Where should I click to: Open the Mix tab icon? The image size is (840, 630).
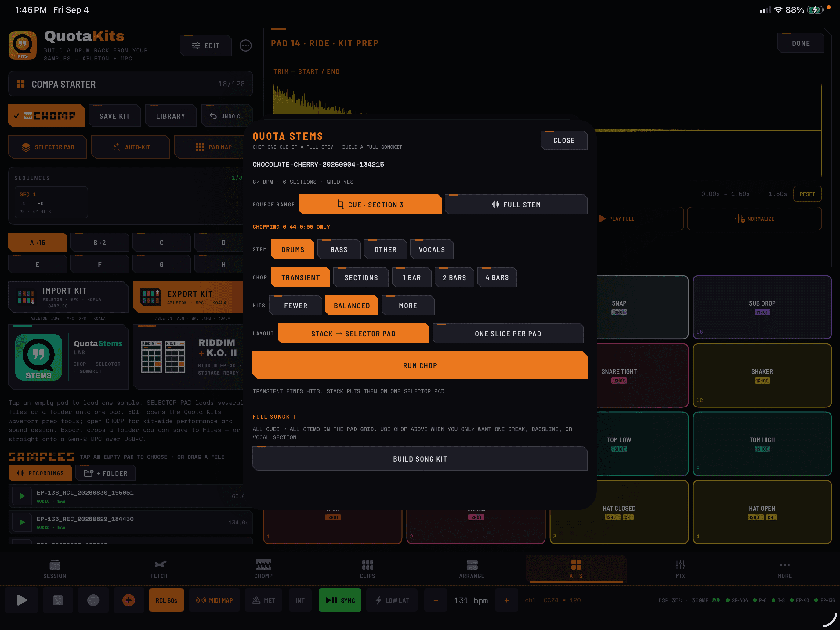coord(680,565)
